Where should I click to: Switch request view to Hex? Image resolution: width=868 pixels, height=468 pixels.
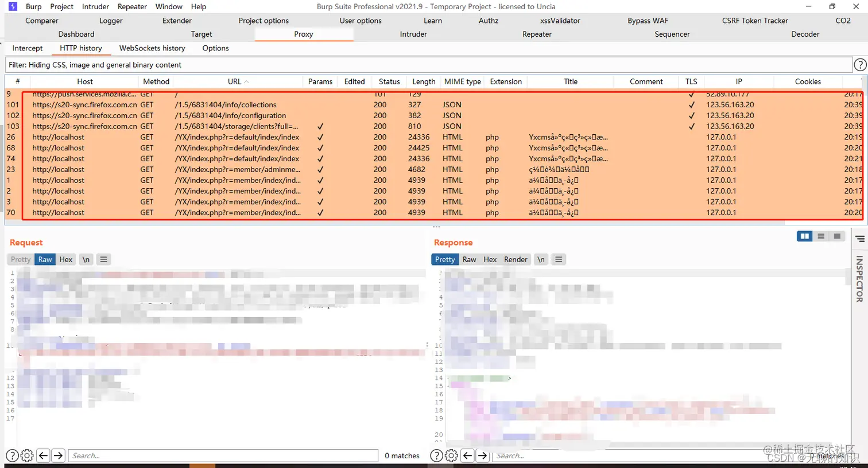66,259
